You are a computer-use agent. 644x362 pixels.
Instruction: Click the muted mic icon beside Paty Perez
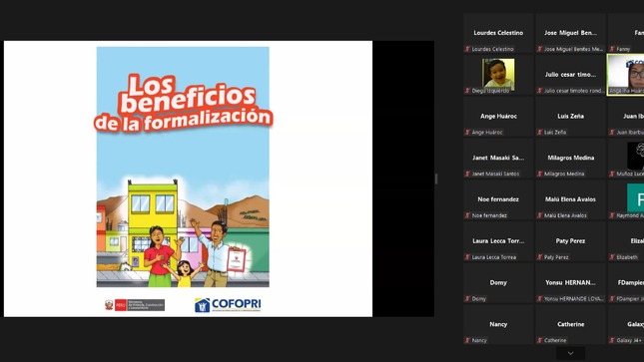(540, 257)
